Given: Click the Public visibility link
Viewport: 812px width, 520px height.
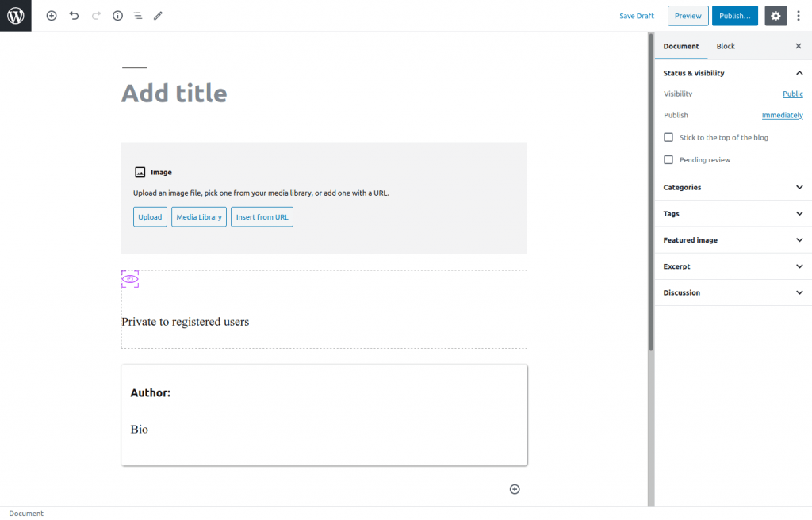Looking at the screenshot, I should point(792,94).
